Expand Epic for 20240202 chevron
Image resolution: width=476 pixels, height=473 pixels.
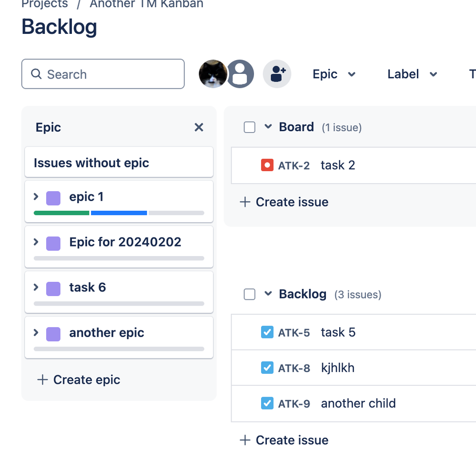click(x=36, y=242)
